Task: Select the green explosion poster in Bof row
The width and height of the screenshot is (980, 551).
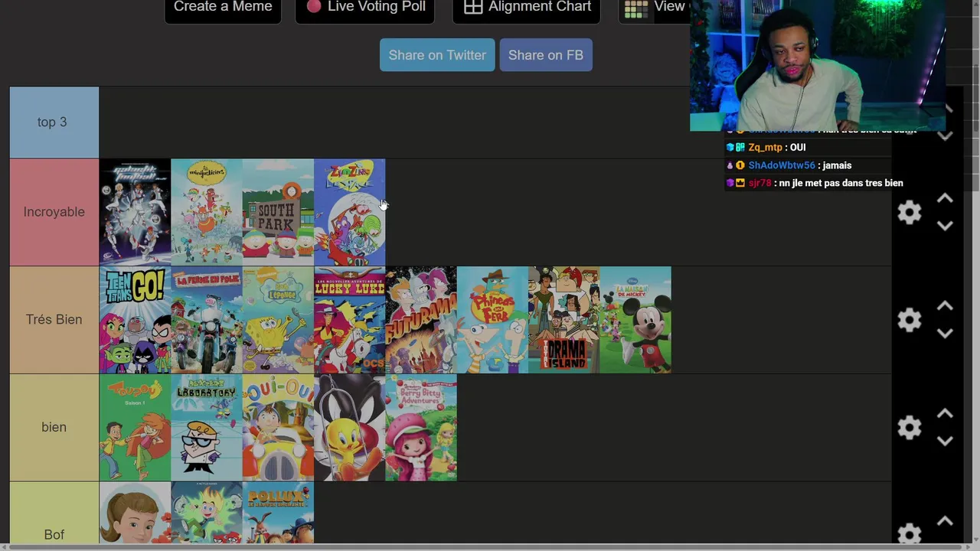Action: coord(206,514)
